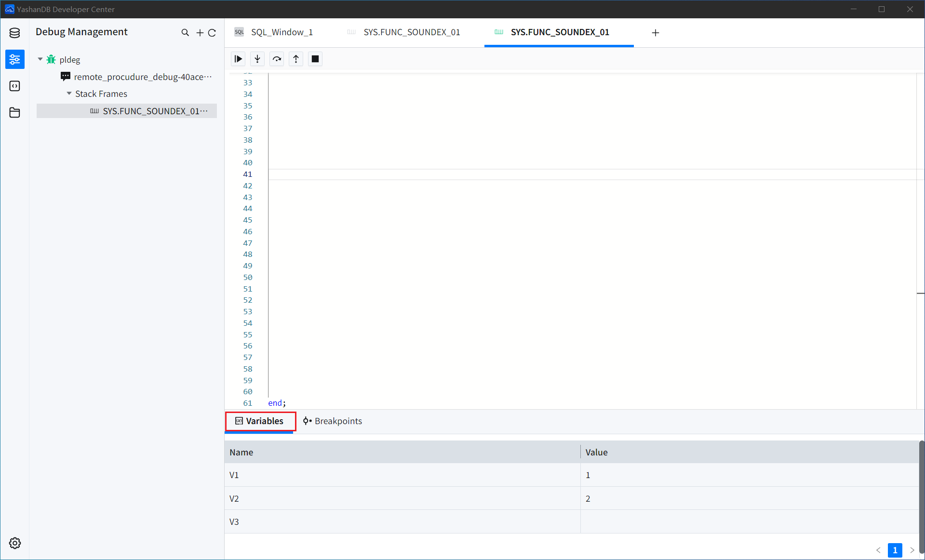Click the variables panel vertical scrollbar
925x560 pixels.
pos(922,496)
